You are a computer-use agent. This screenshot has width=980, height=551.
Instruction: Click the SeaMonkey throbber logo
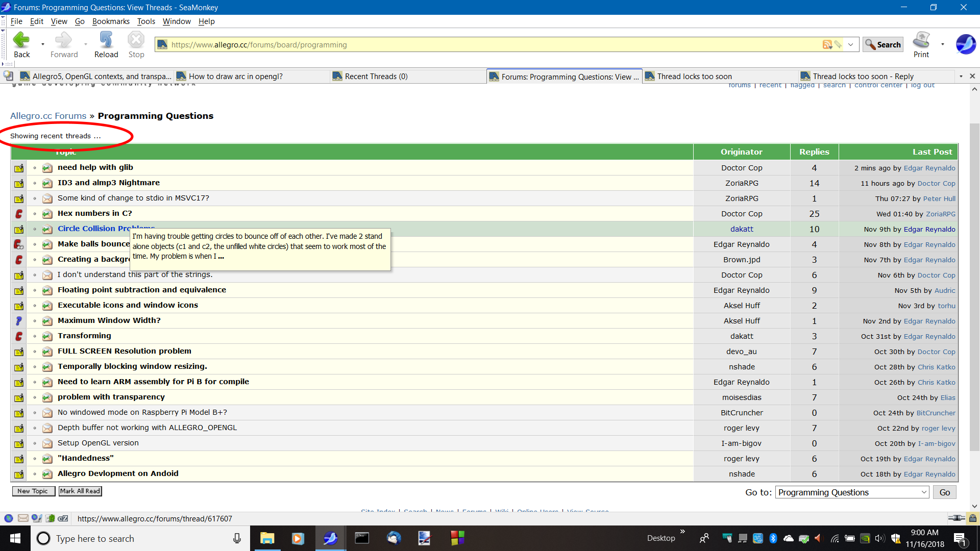(965, 44)
